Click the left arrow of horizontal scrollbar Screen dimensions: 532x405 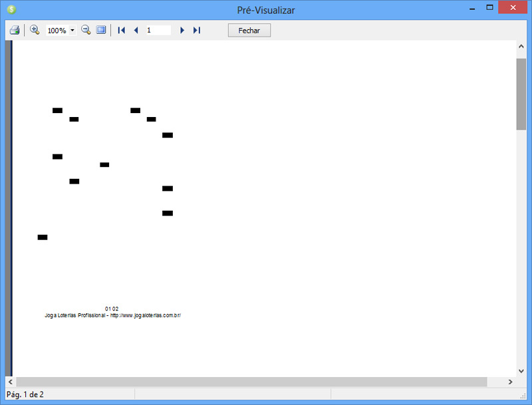click(11, 382)
